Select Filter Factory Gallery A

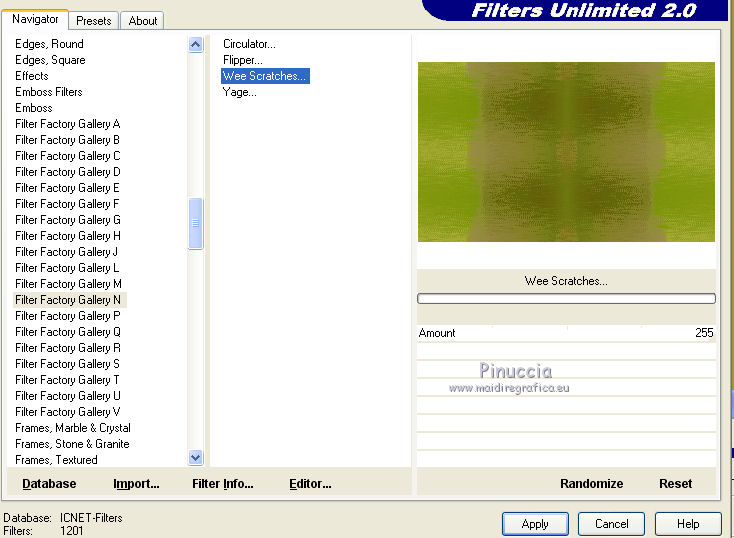tap(67, 124)
